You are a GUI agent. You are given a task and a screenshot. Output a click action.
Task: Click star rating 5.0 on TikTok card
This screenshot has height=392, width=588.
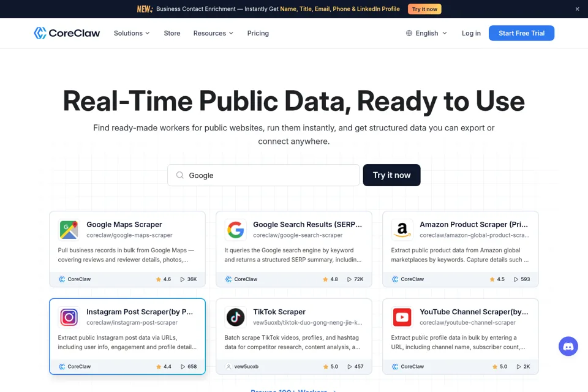(330, 366)
